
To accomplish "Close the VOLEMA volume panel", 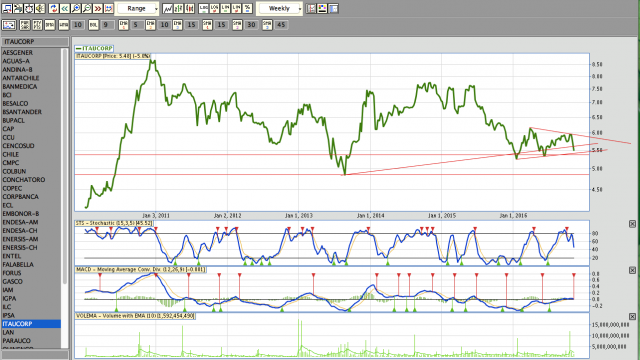I will tap(632, 317).
